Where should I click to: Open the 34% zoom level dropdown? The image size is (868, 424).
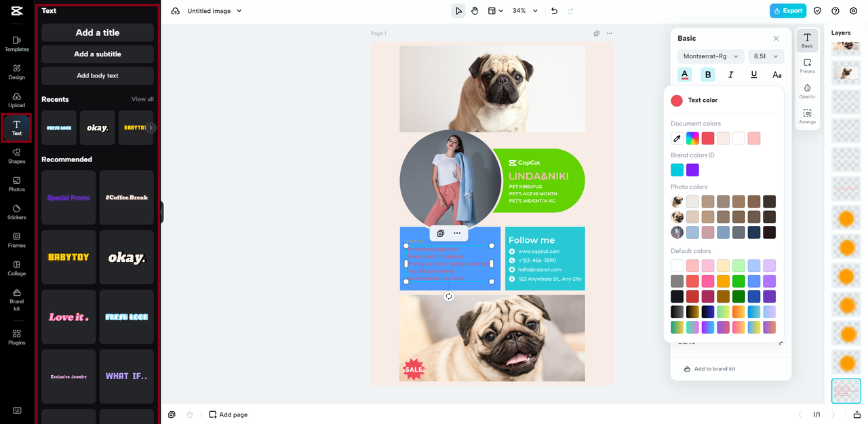525,11
